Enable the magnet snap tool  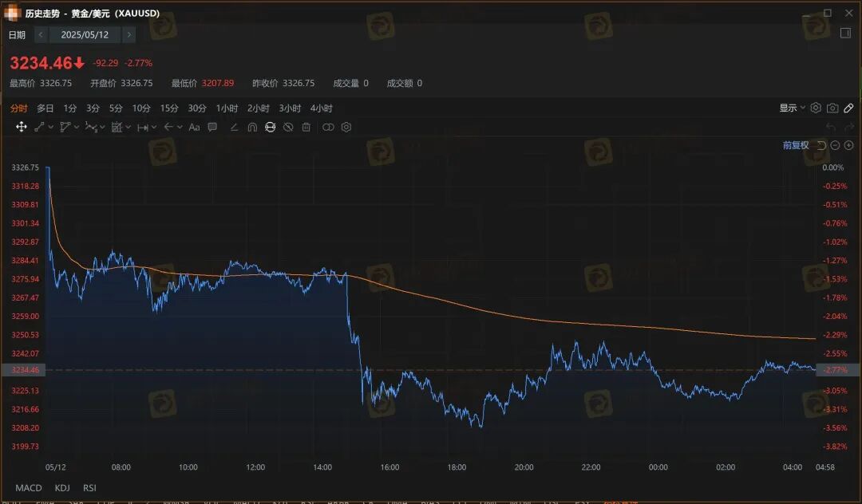(251, 127)
